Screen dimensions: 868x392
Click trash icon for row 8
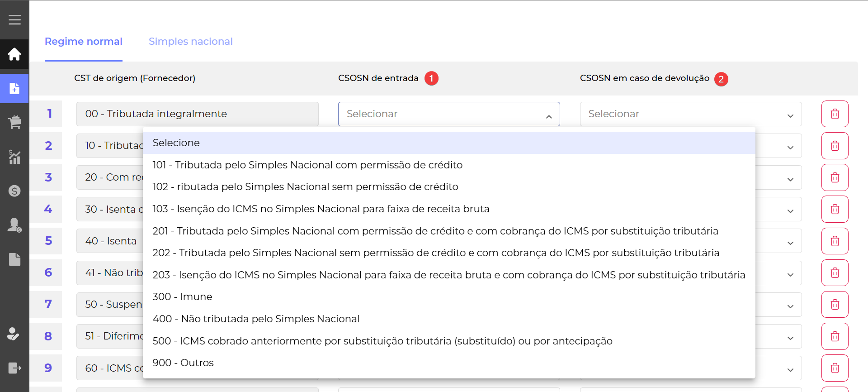tap(835, 336)
